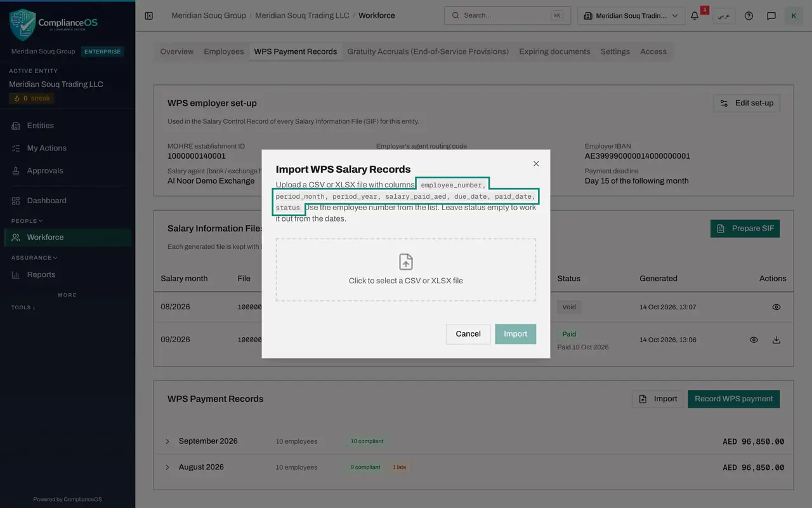The image size is (812, 508).
Task: Expand the TOOLS sidebar section
Action: pyautogui.click(x=23, y=307)
